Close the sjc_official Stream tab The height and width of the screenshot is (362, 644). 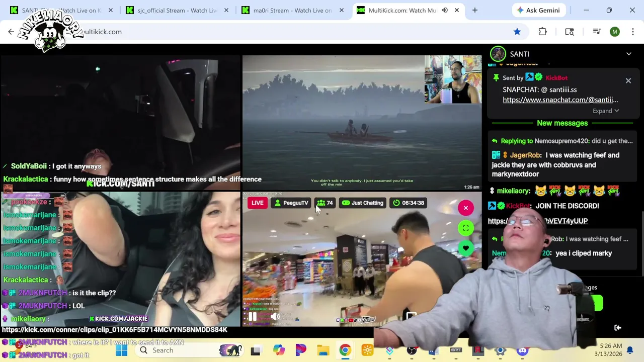tap(226, 10)
